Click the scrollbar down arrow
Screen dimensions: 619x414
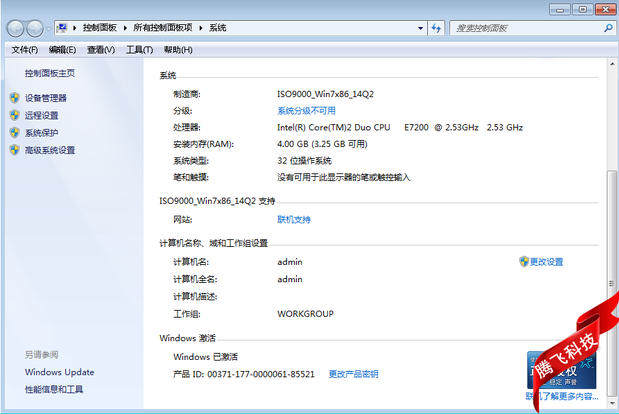point(612,403)
